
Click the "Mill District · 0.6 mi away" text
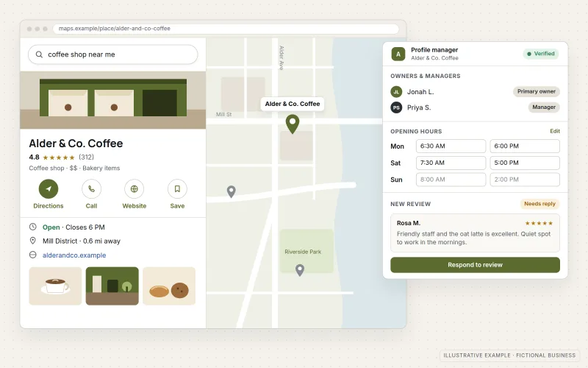point(82,241)
